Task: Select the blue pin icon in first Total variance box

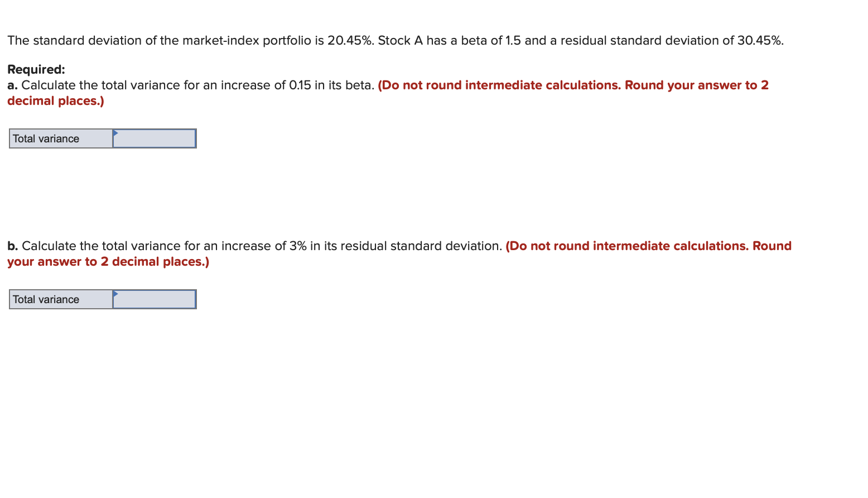Action: click(x=115, y=133)
